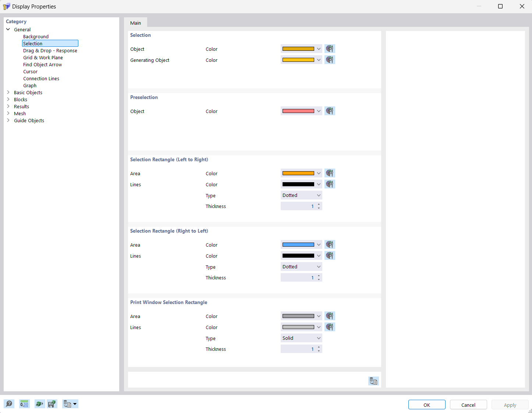Click the Basic Objects category label
Screen dimensions: 532x413
(x=28, y=92)
